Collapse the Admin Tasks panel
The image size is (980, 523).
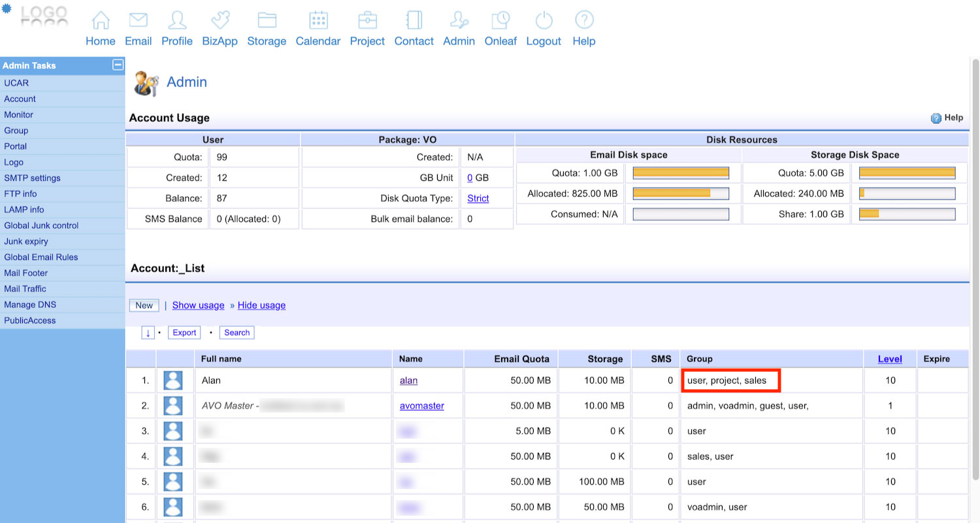pos(118,65)
